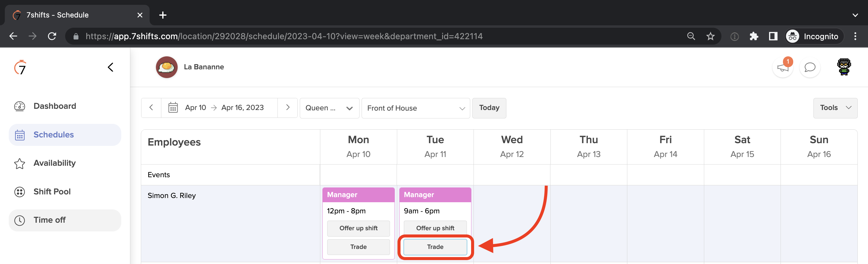Screen dimensions: 868x264
Task: Expand the tab search chevron
Action: pyautogui.click(x=855, y=15)
